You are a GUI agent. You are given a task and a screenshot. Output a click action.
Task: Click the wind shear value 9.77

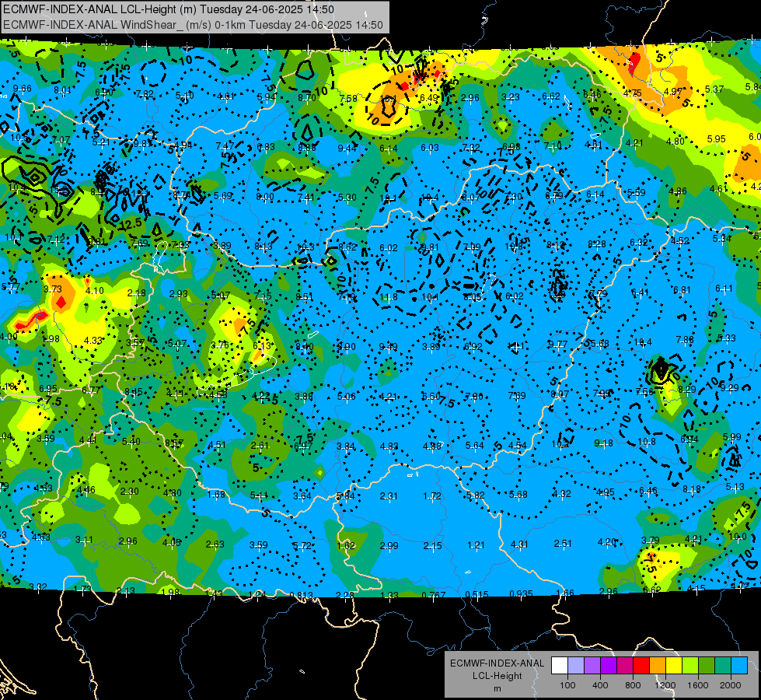coord(557,344)
